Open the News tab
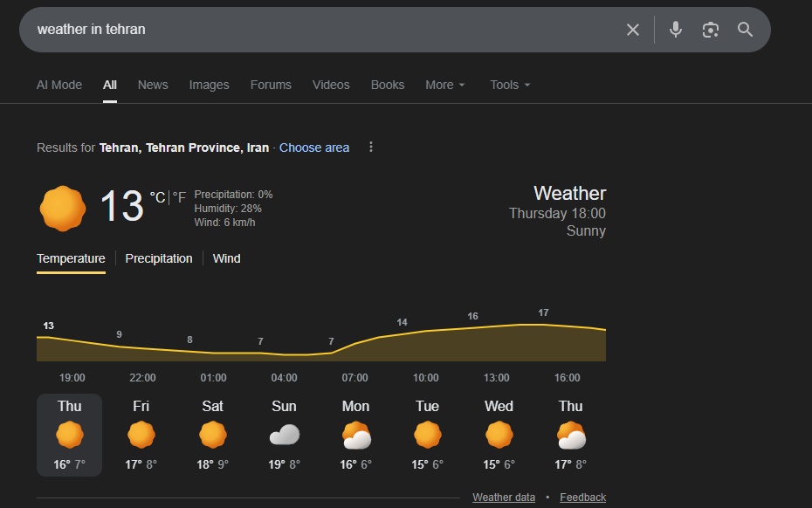The height and width of the screenshot is (508, 812). [x=153, y=85]
